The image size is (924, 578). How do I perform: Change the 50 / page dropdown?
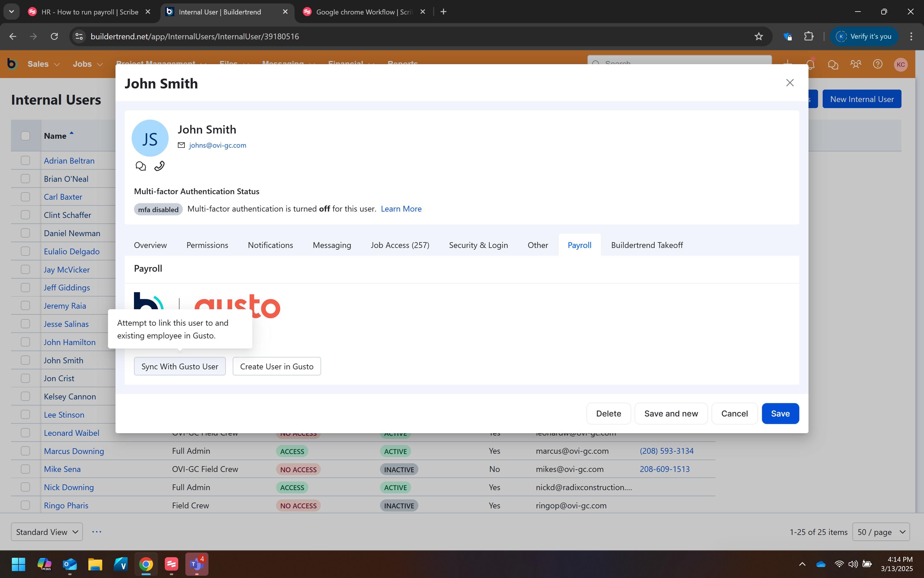[881, 532]
